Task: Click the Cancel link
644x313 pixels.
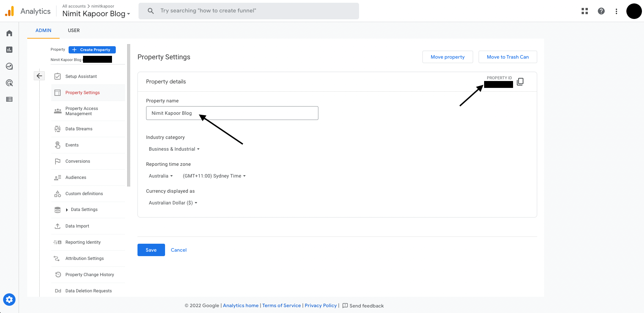Action: tap(178, 250)
